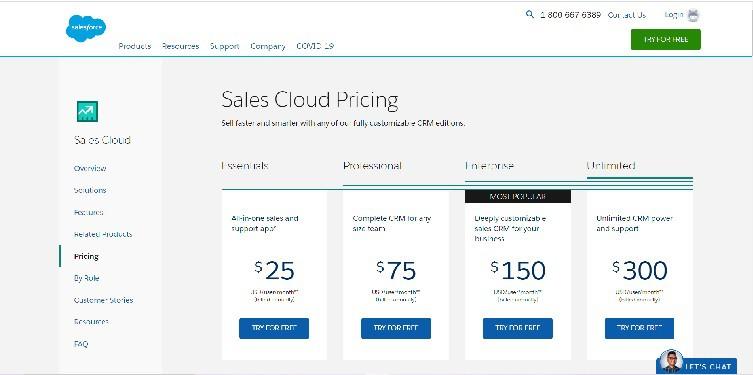Open the Resources top menu
Screen dimensions: 753x375
181,46
